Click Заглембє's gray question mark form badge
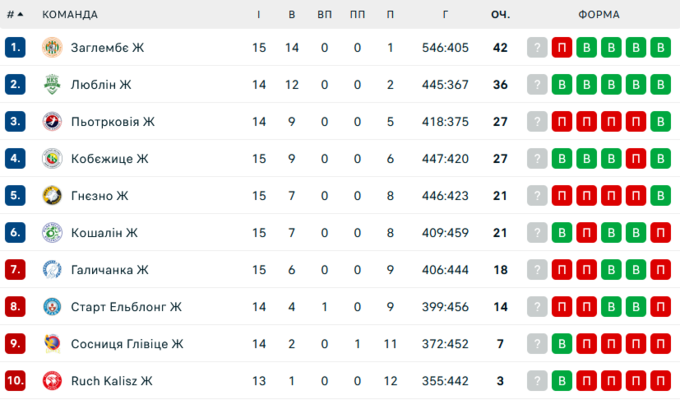 tap(538, 48)
